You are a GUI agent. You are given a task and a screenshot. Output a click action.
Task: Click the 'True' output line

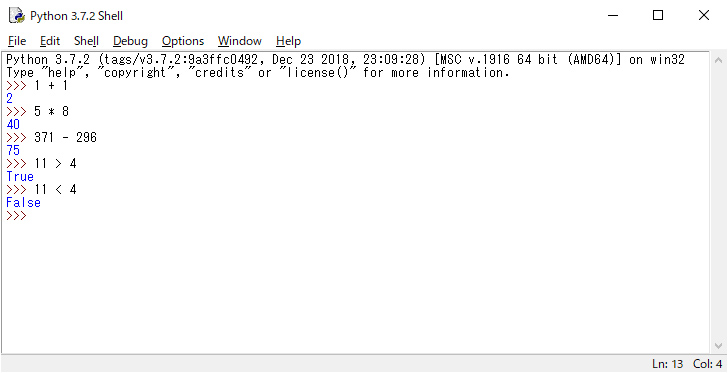[20, 177]
